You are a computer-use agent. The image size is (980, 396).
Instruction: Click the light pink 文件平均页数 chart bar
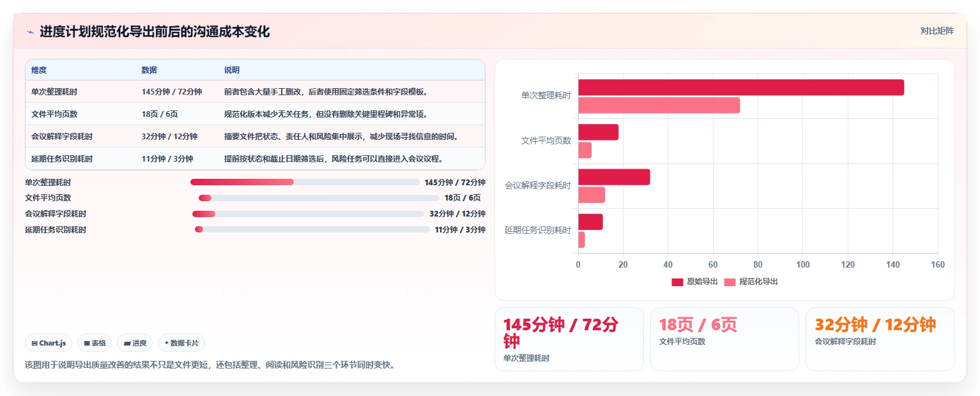click(585, 150)
